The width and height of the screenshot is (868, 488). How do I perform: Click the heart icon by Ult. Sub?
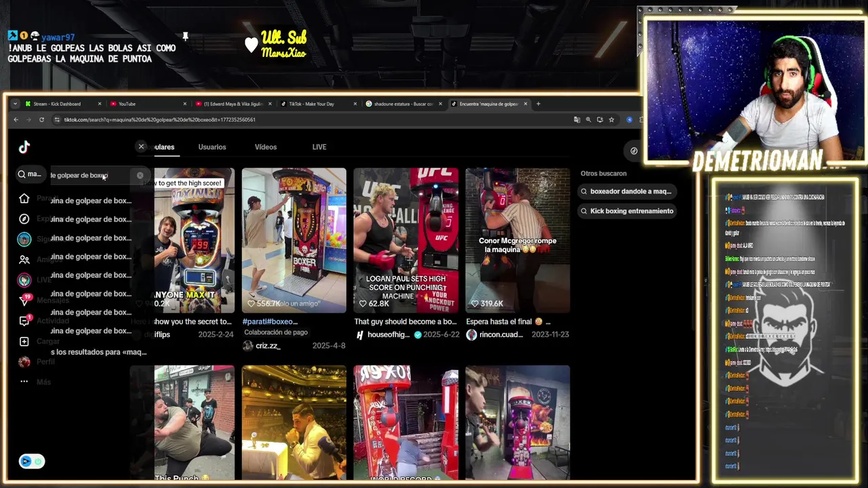[252, 45]
